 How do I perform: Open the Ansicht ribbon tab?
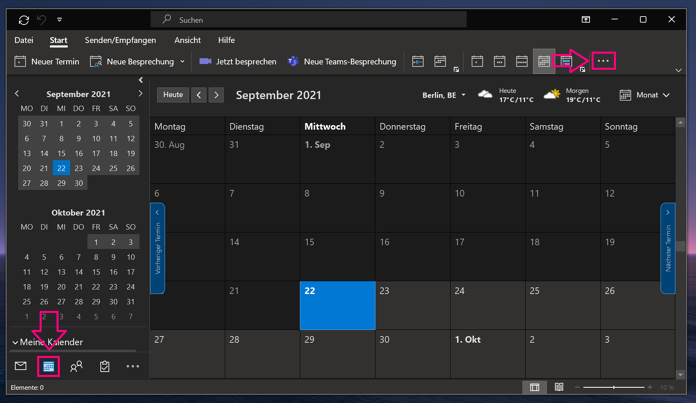click(187, 40)
